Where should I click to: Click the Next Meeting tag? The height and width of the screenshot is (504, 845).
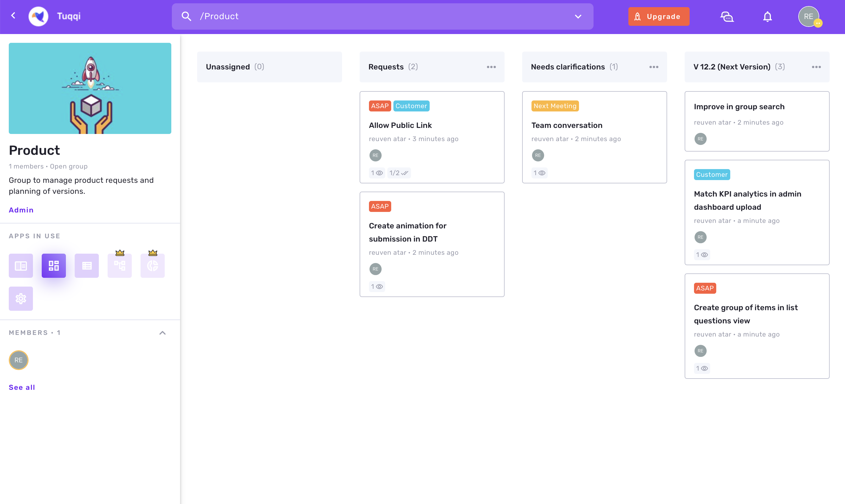pos(555,106)
